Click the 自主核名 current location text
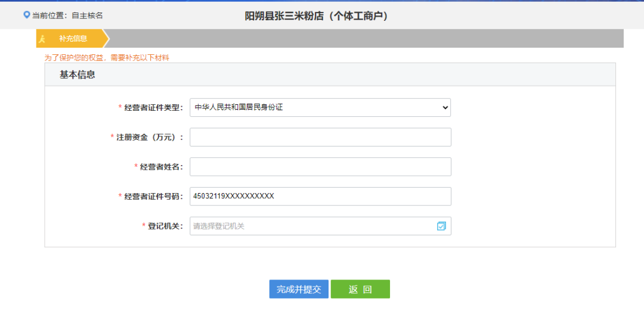Screen dimensions: 644x311 pyautogui.click(x=87, y=15)
